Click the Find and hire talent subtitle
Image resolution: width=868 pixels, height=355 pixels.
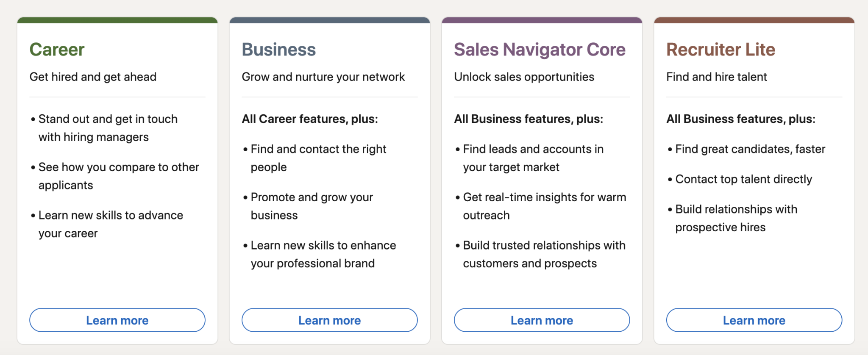click(716, 77)
